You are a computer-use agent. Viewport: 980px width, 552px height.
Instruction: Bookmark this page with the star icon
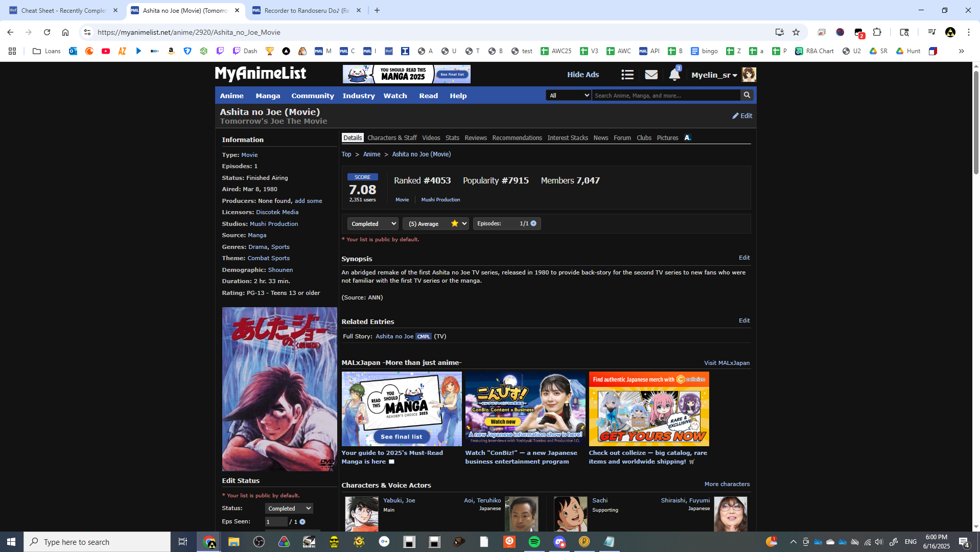click(796, 32)
